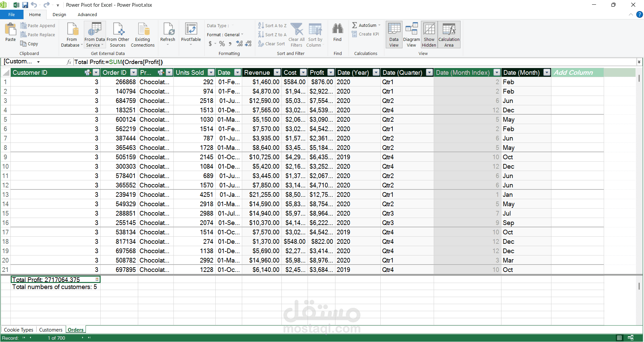Create KPI from measure
The image size is (644, 342).
[x=365, y=34]
